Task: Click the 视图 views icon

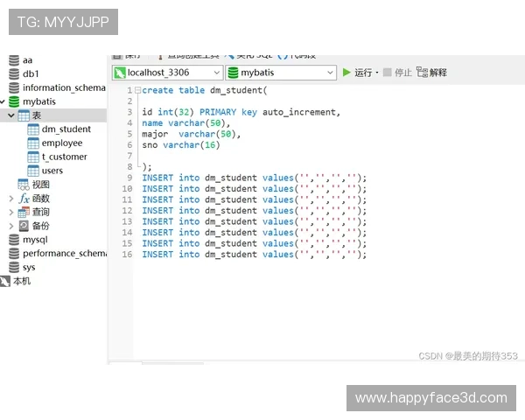Action: pos(24,185)
